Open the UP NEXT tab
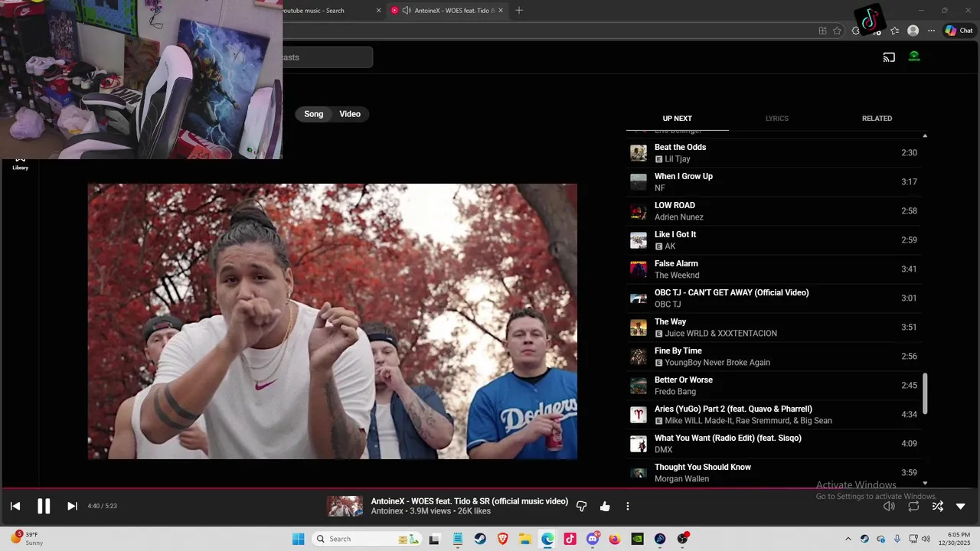The width and height of the screenshot is (980, 551). click(x=677, y=119)
